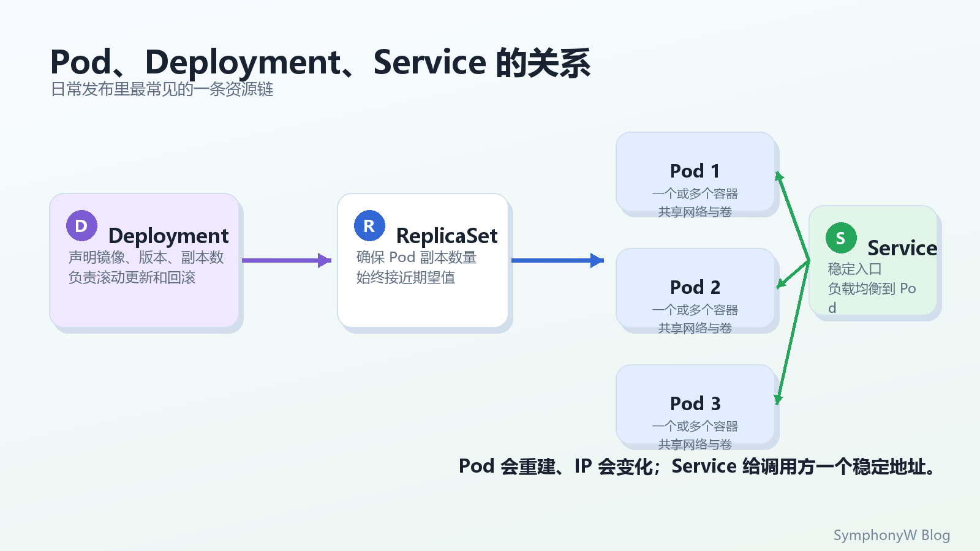Click '共享网络与卷' under Pod 2
Screen dimensions: 980x551
coord(695,328)
